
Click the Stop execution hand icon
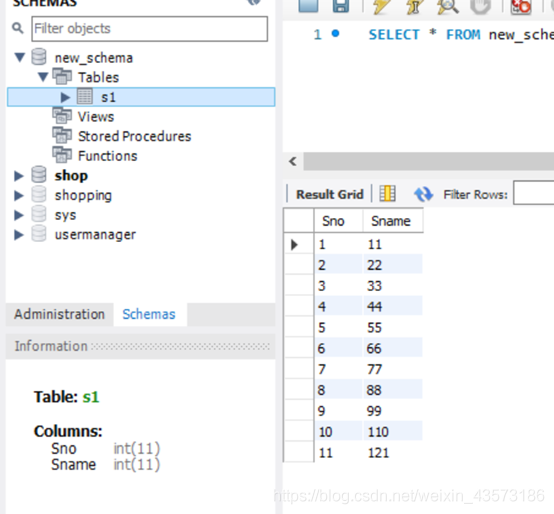(x=481, y=6)
